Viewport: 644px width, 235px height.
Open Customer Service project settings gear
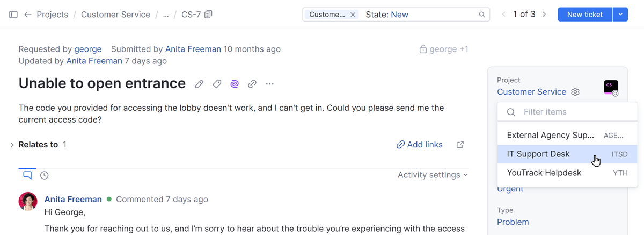point(575,92)
